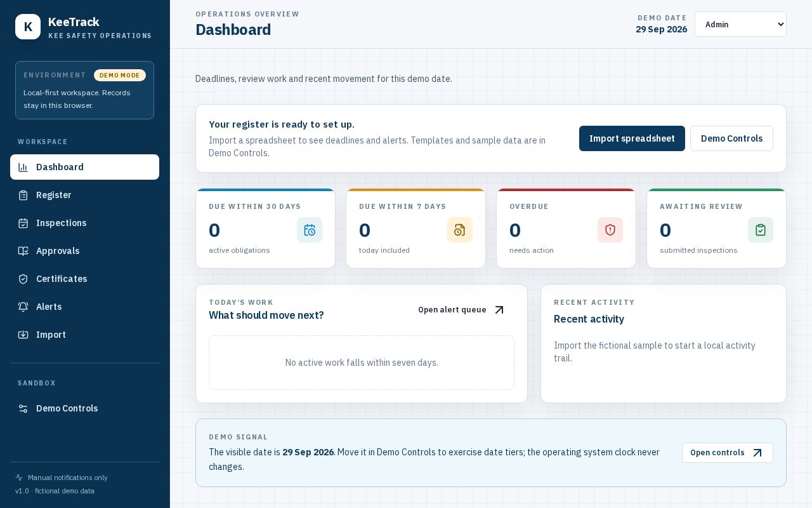812x508 pixels.
Task: Select the Awaiting Review card
Action: pos(716,228)
